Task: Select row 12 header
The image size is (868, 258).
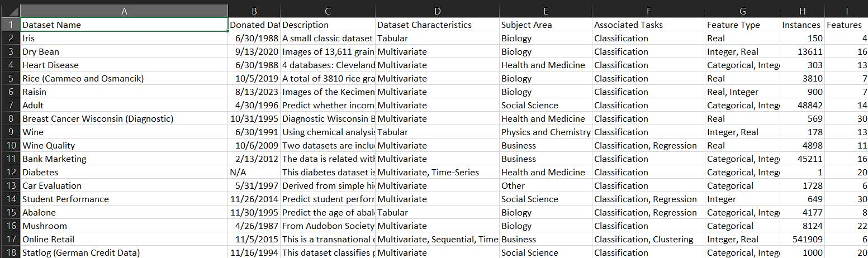Action: coord(10,172)
